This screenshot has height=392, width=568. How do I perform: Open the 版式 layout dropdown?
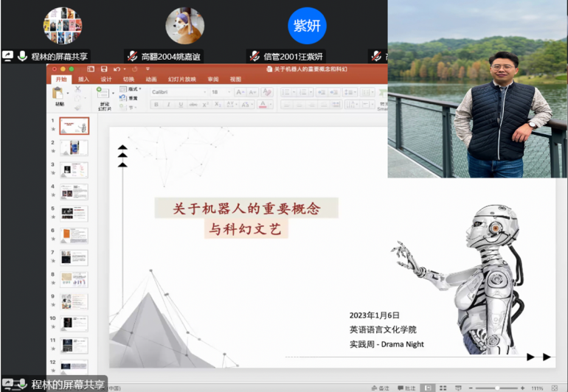pos(134,88)
